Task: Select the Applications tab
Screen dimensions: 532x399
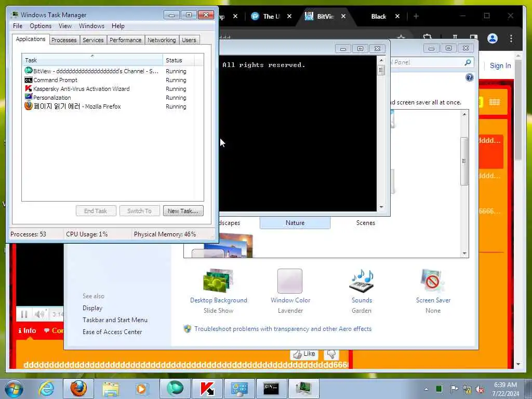Action: point(31,39)
